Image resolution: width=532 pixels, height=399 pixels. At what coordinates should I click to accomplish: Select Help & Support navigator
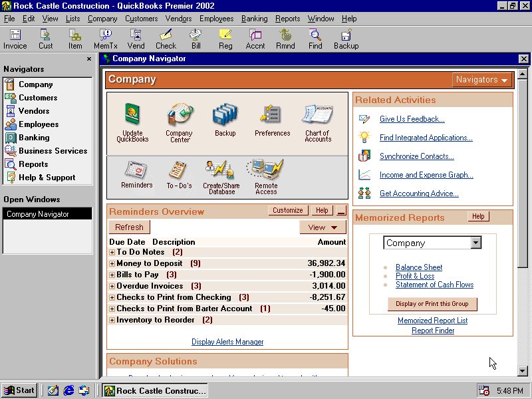click(47, 178)
